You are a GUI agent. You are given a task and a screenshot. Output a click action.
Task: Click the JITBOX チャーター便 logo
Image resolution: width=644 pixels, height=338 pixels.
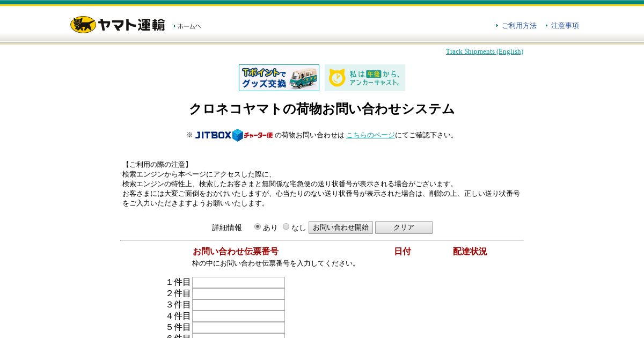point(233,135)
